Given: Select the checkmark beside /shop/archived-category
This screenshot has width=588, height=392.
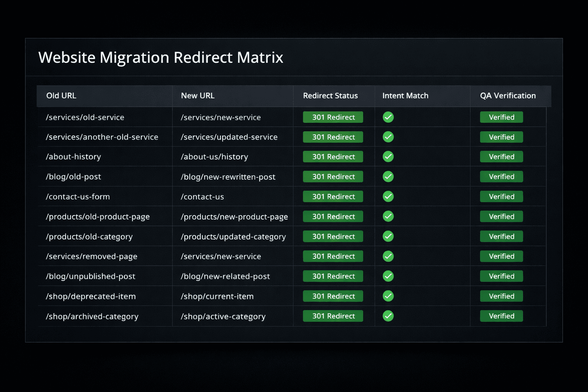Looking at the screenshot, I should tap(388, 316).
